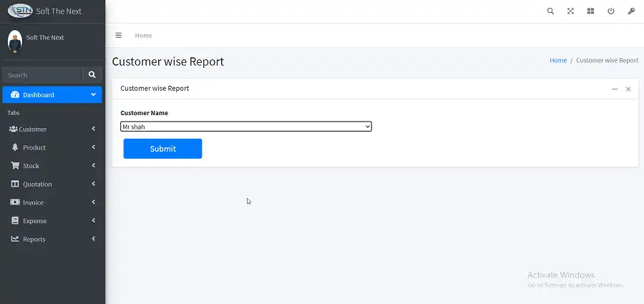Expand the Customer sidebar menu
The height and width of the screenshot is (304, 644).
52,129
